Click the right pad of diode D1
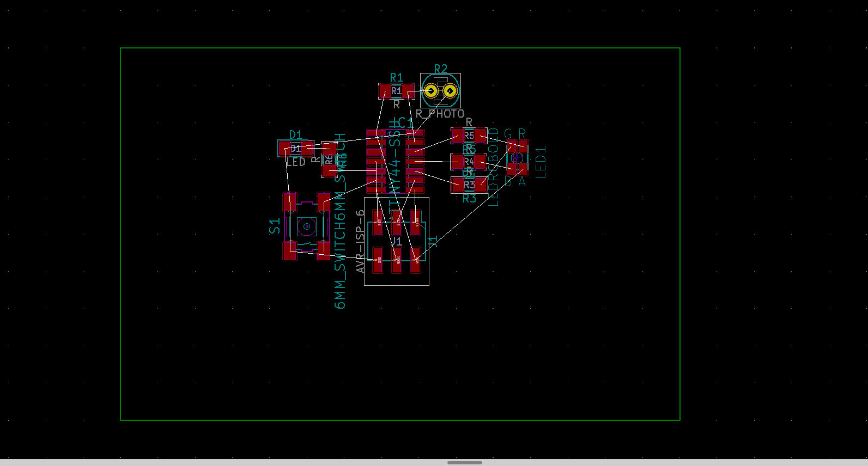This screenshot has width=868, height=466. pyautogui.click(x=307, y=148)
